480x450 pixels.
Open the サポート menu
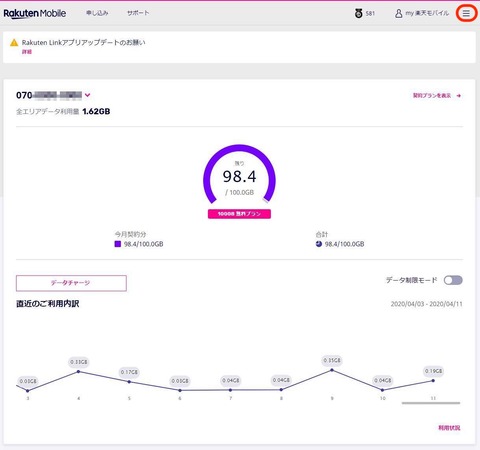(138, 13)
